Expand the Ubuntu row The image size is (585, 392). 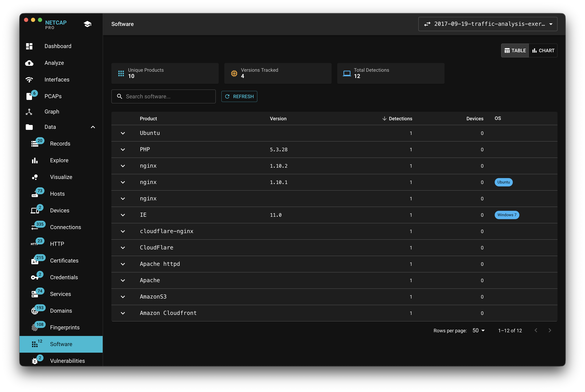click(x=123, y=133)
